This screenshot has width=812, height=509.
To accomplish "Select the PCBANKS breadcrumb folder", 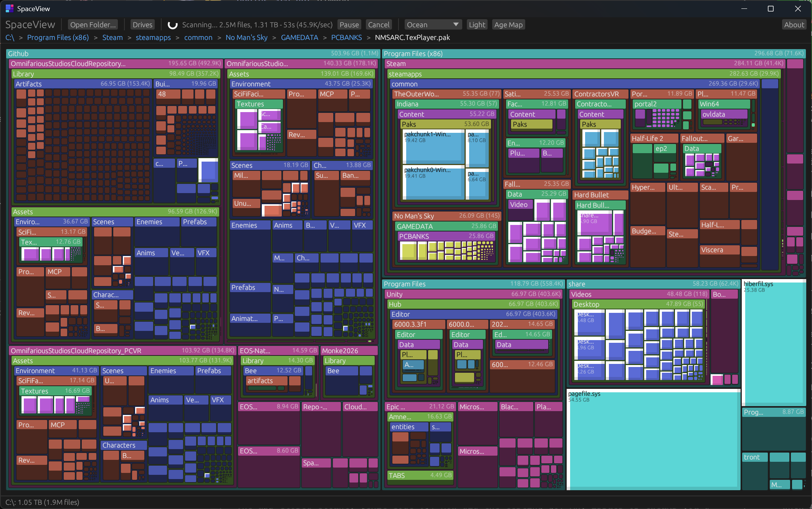I will tap(346, 38).
